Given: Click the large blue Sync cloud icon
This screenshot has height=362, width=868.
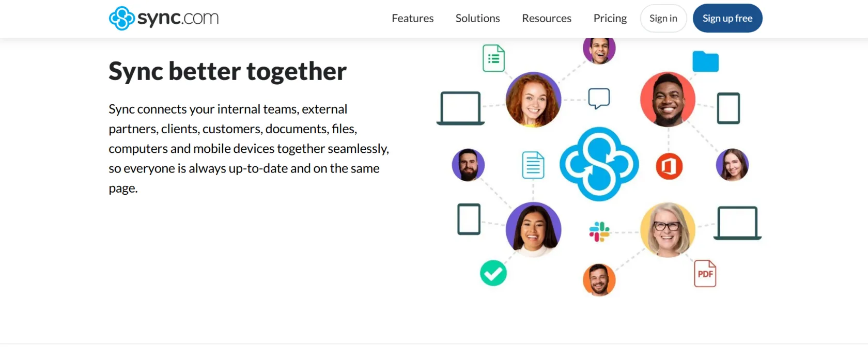Looking at the screenshot, I should [x=599, y=164].
